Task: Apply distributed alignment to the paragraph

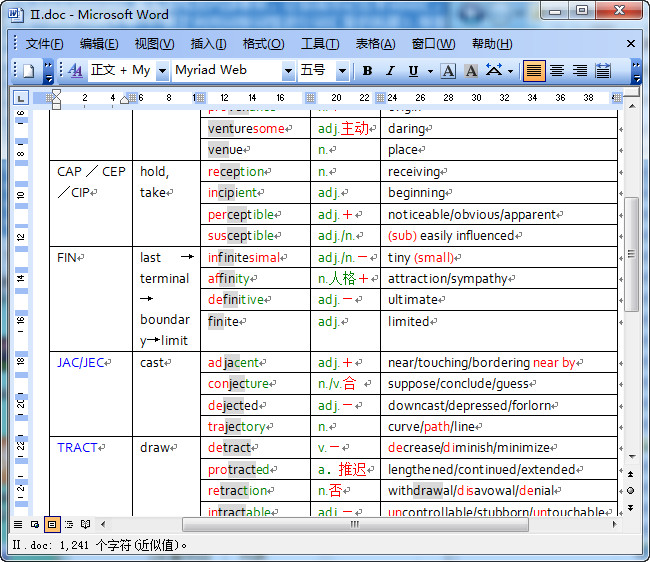Action: pyautogui.click(x=603, y=71)
